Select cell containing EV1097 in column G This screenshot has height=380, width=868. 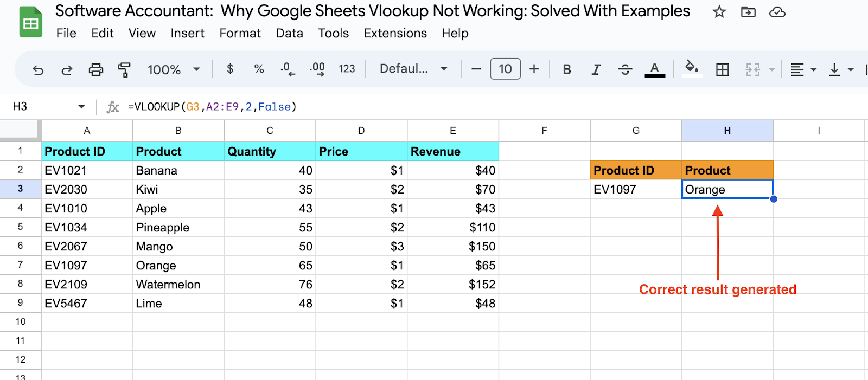[x=636, y=189]
